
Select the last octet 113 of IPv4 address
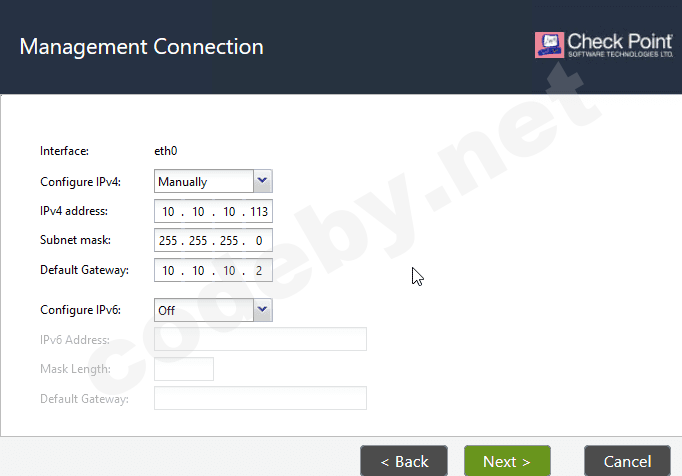coord(259,211)
